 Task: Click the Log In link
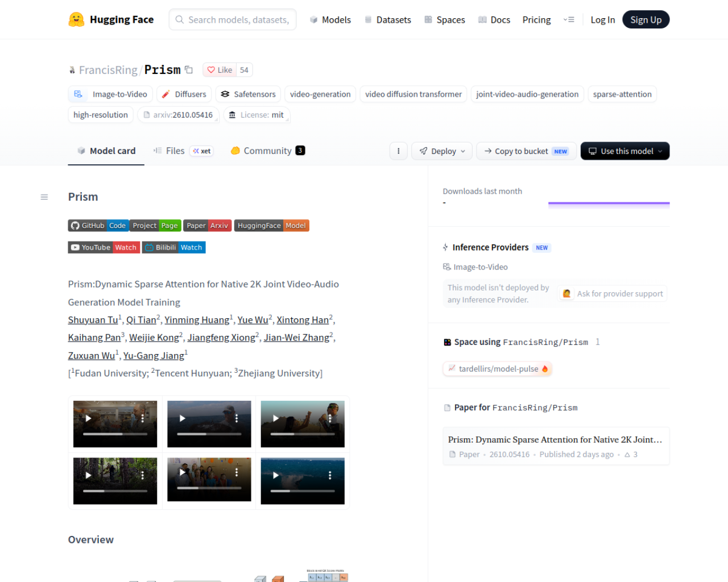pyautogui.click(x=603, y=20)
